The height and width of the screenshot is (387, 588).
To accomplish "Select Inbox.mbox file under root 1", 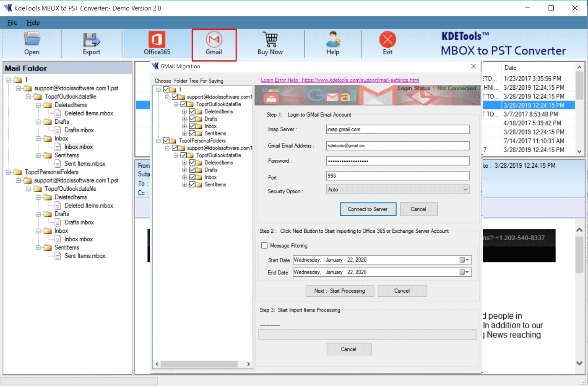I will [79, 147].
